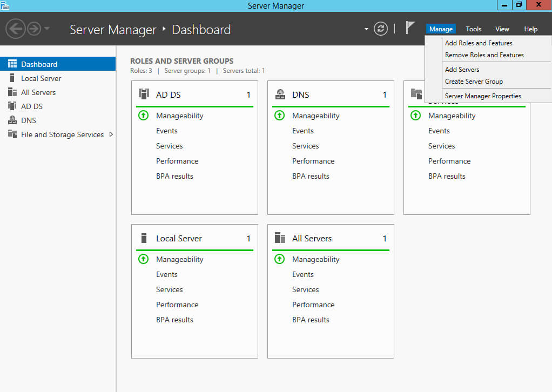Open Performance in the All Servers tile
Viewport: 552px width, 392px height.
tap(313, 305)
